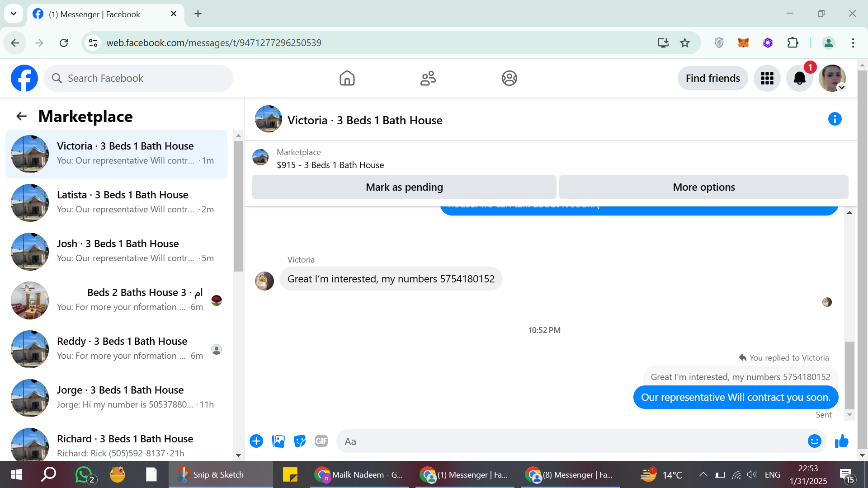
Task: Attach a photo using the image icon
Action: [x=278, y=441]
